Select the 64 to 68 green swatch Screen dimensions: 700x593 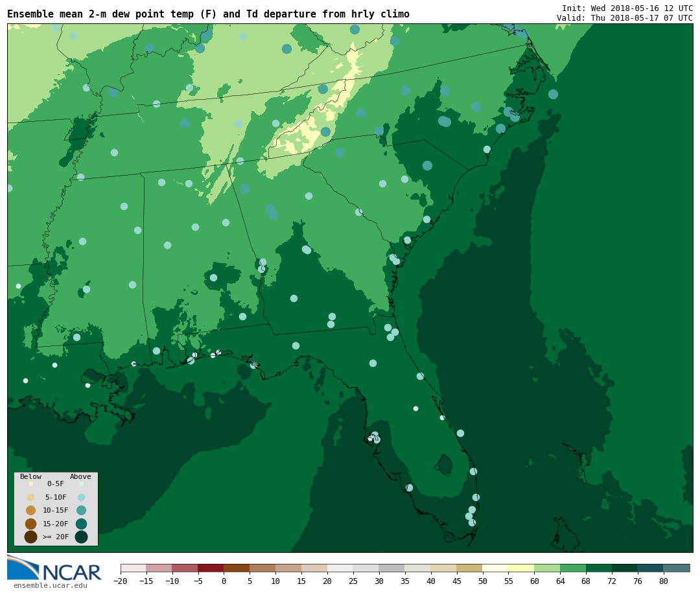(x=573, y=568)
